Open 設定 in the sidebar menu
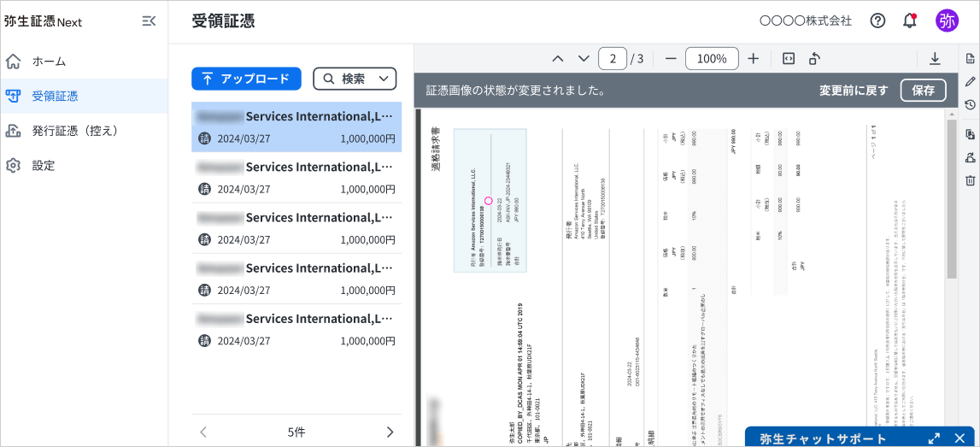 tap(44, 166)
